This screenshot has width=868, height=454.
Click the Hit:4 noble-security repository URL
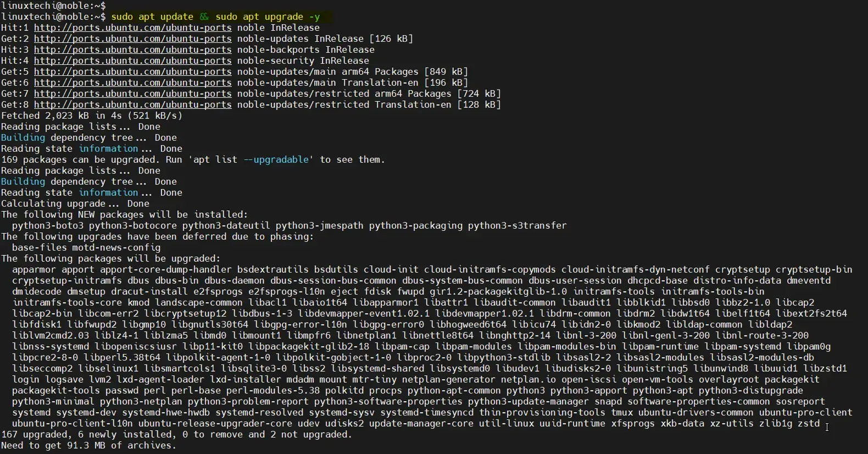[132, 60]
